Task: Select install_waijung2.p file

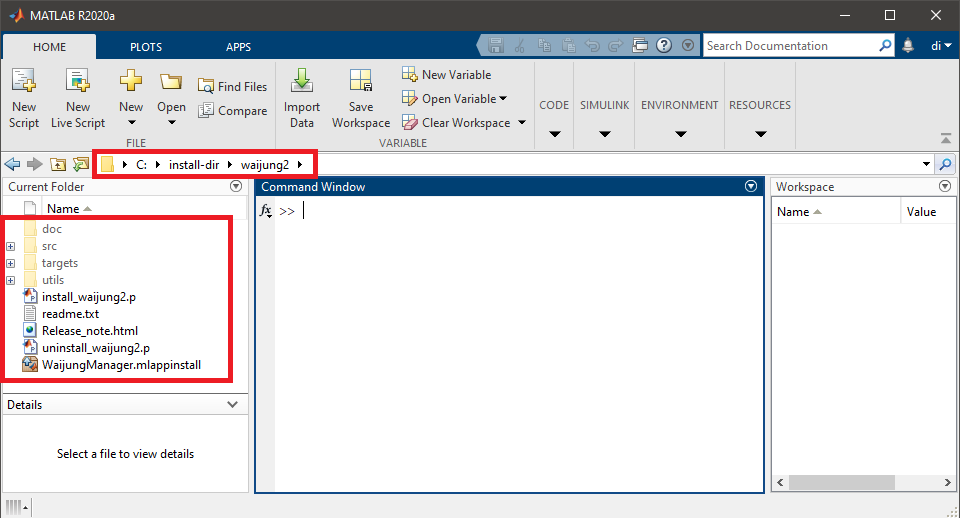Action: pyautogui.click(x=89, y=297)
